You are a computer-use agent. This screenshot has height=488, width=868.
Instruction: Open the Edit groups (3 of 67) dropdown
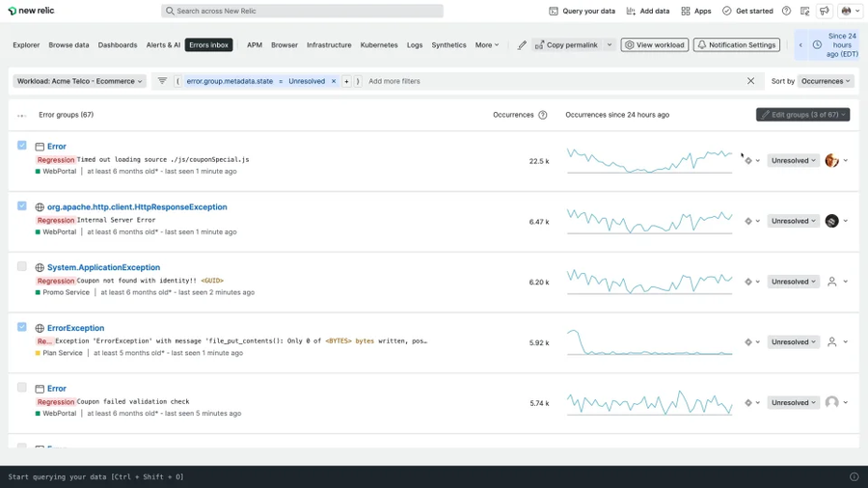tap(802, 115)
